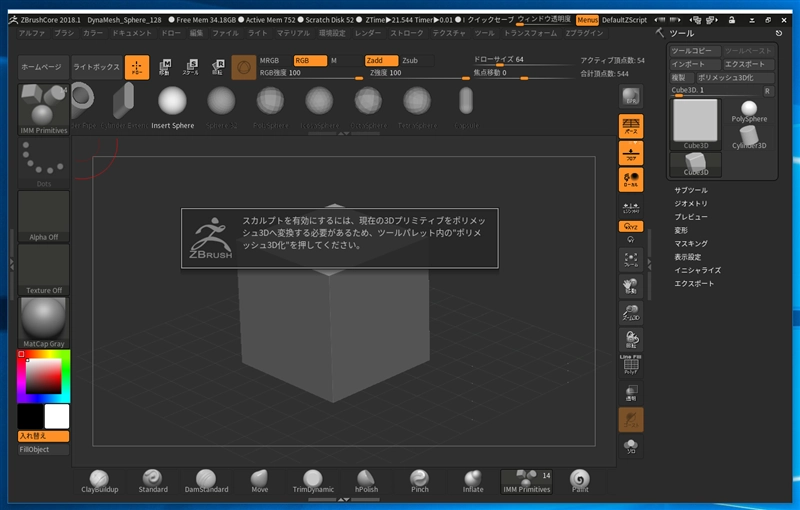Expand the サブツール subpalette
This screenshot has height=510, width=800.
click(691, 190)
